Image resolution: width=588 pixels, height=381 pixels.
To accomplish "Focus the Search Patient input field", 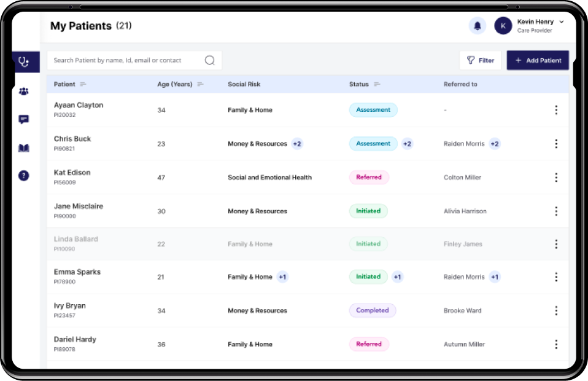I will tap(126, 60).
